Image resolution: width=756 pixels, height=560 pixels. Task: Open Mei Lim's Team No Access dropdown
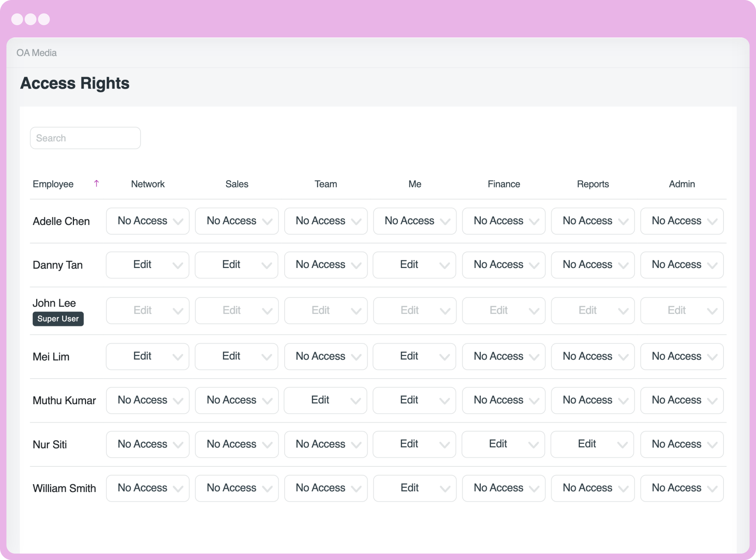(325, 356)
